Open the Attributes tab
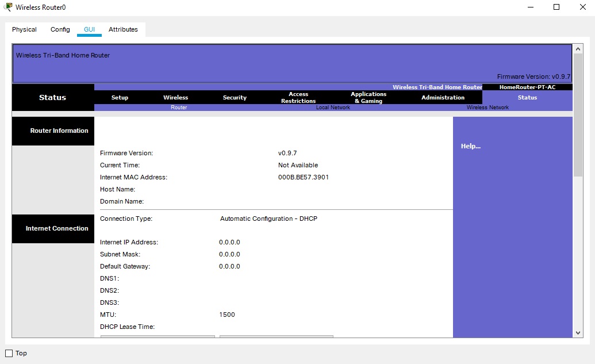The image size is (595, 364). [x=123, y=29]
